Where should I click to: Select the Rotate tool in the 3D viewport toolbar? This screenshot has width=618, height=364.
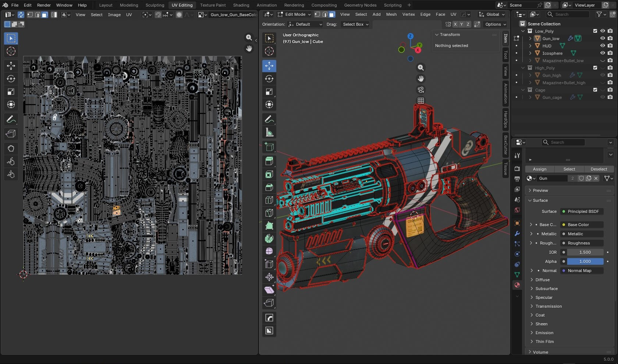click(x=269, y=79)
